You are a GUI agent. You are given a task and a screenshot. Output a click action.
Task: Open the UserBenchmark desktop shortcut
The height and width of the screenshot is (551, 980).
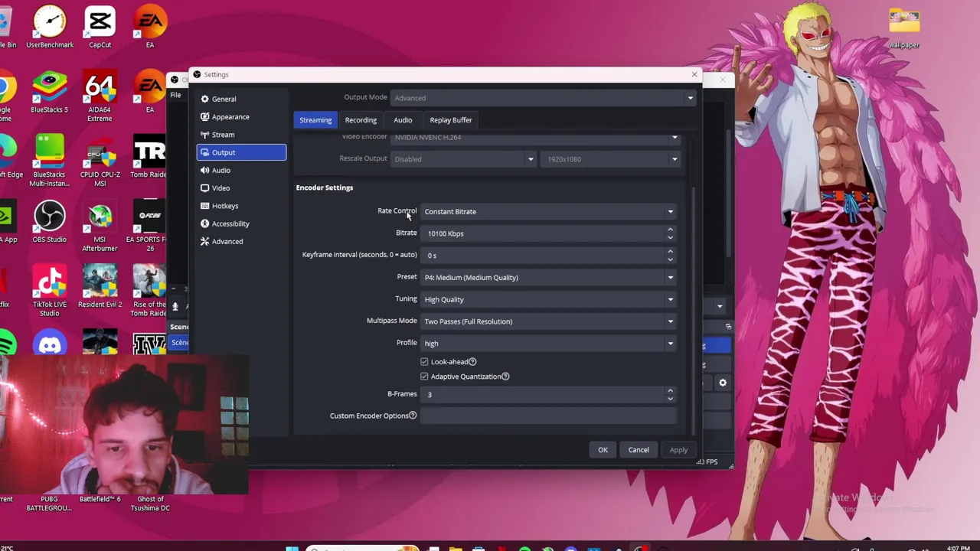[x=50, y=27]
